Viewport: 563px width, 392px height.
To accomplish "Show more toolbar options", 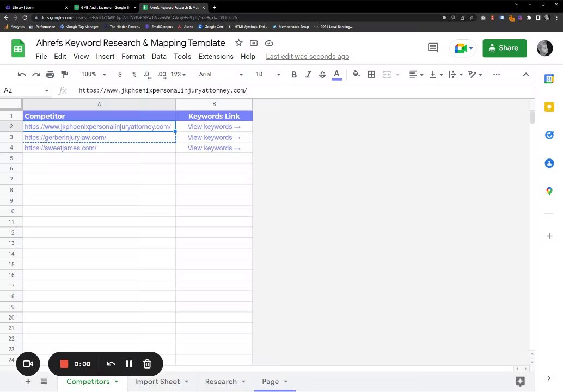I will pyautogui.click(x=497, y=74).
